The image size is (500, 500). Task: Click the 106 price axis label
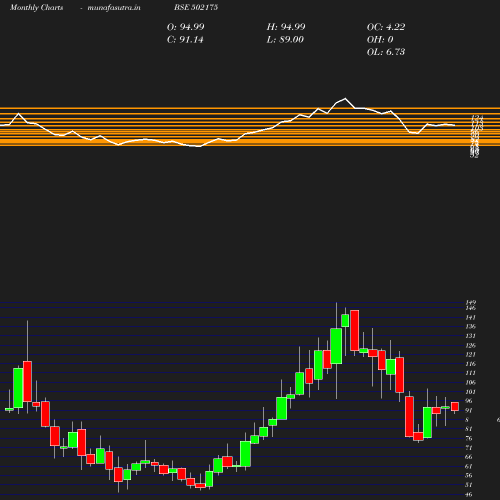(x=470, y=382)
